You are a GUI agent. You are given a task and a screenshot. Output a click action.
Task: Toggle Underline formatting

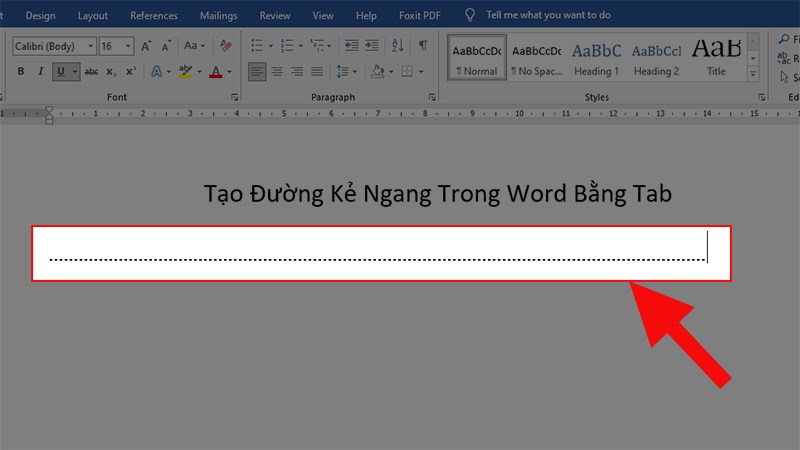pyautogui.click(x=62, y=72)
